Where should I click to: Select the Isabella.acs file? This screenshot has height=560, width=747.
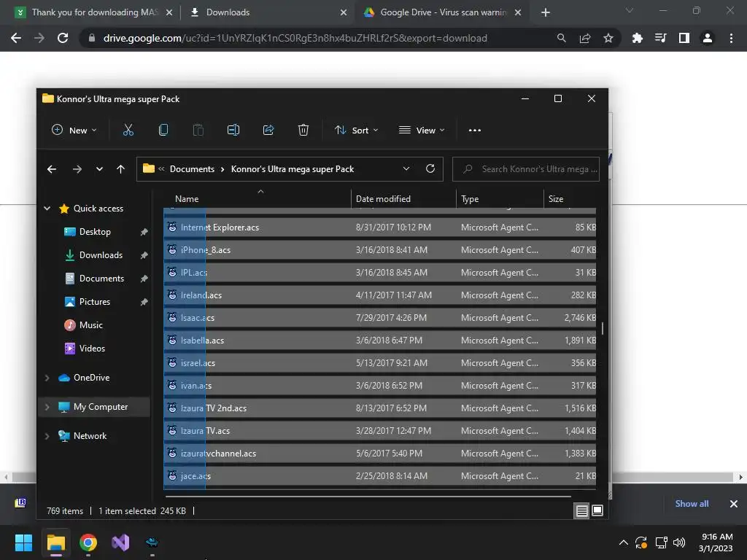[379, 341]
